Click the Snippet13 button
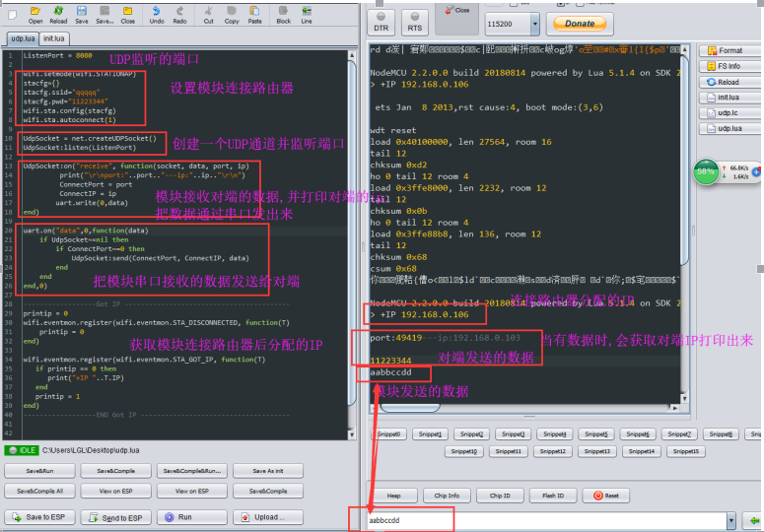The height and width of the screenshot is (532, 764). pos(596,451)
